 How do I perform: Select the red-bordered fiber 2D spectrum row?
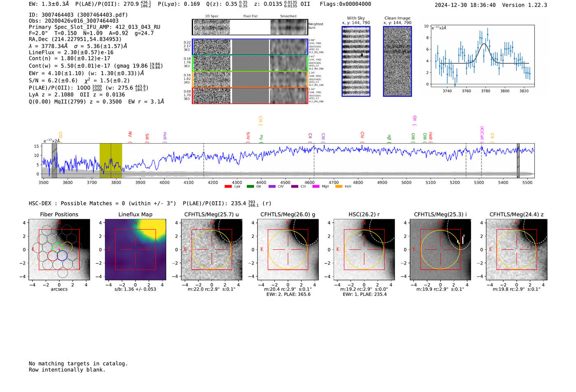250,96
